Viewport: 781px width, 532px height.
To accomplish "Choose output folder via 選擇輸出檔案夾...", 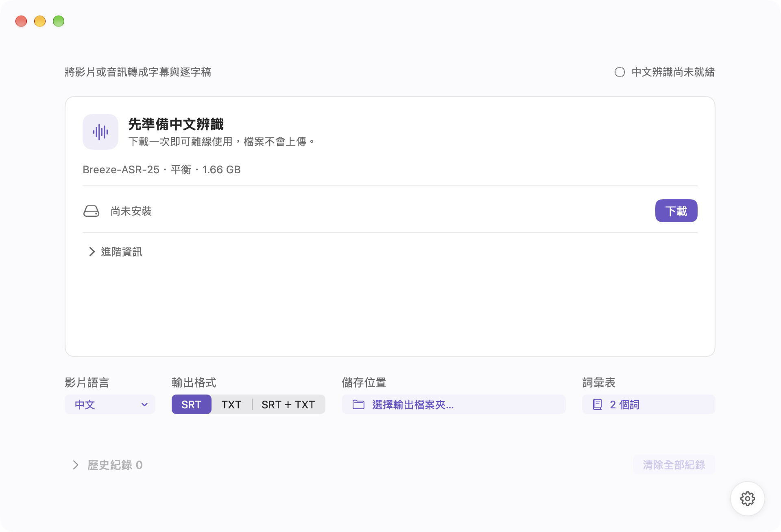I will click(454, 404).
